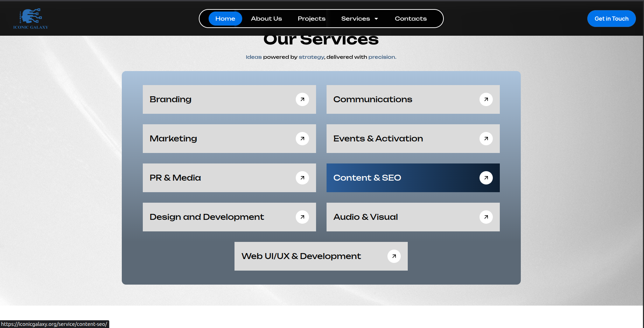
Task: Select the Content & SEO service title
Action: point(367,178)
